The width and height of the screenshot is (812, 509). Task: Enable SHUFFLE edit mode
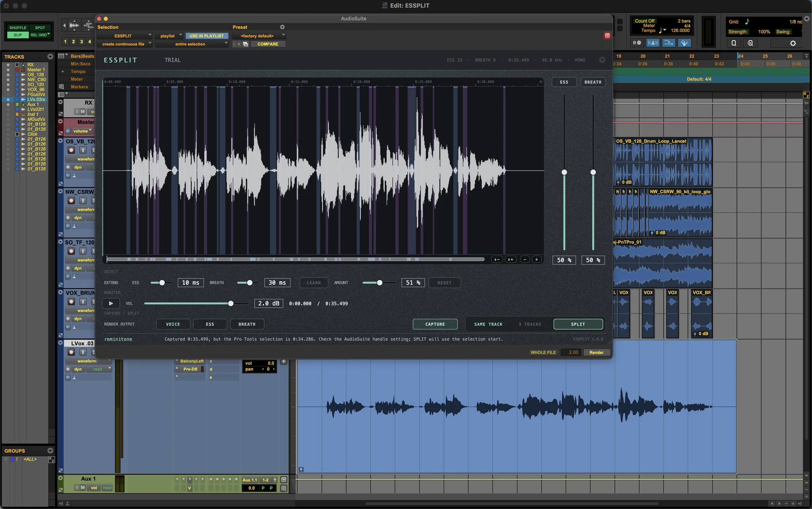[18, 28]
